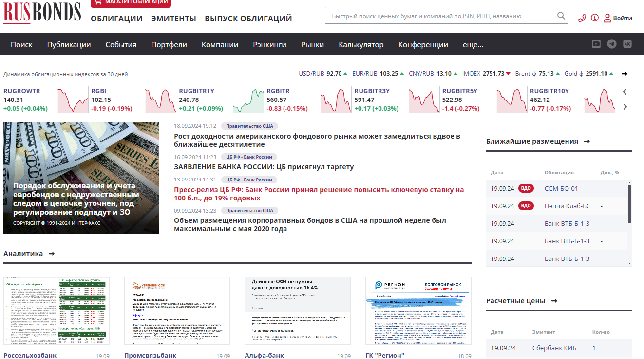Click the arrow after the Gold quote
Viewport: 644px width, 359px height.
coord(625,74)
